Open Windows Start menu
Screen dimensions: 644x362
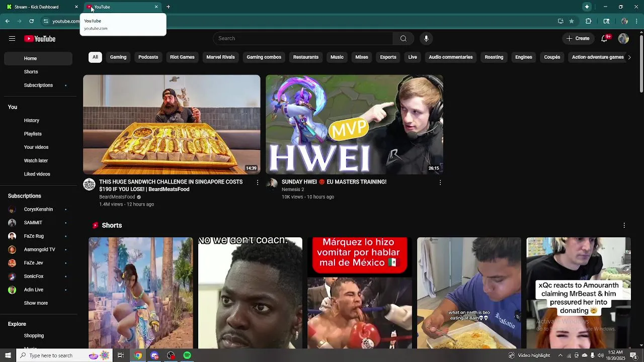tap(8, 355)
